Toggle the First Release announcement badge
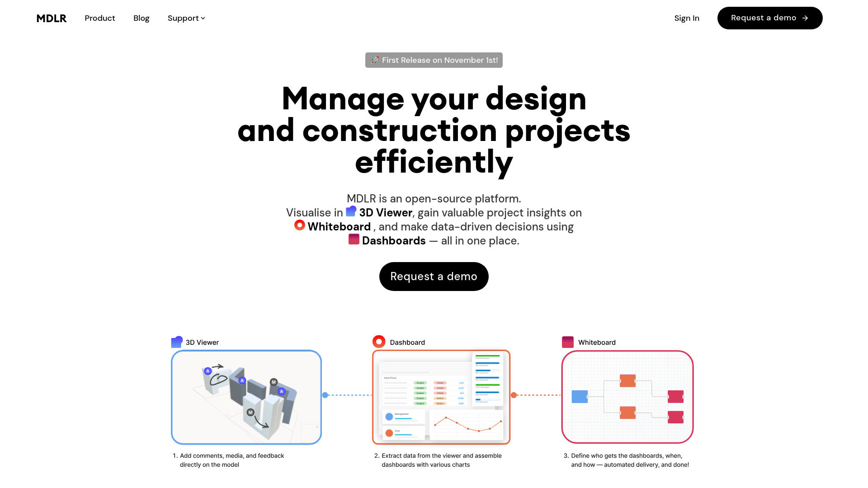Image resolution: width=868 pixels, height=488 pixels. [434, 60]
